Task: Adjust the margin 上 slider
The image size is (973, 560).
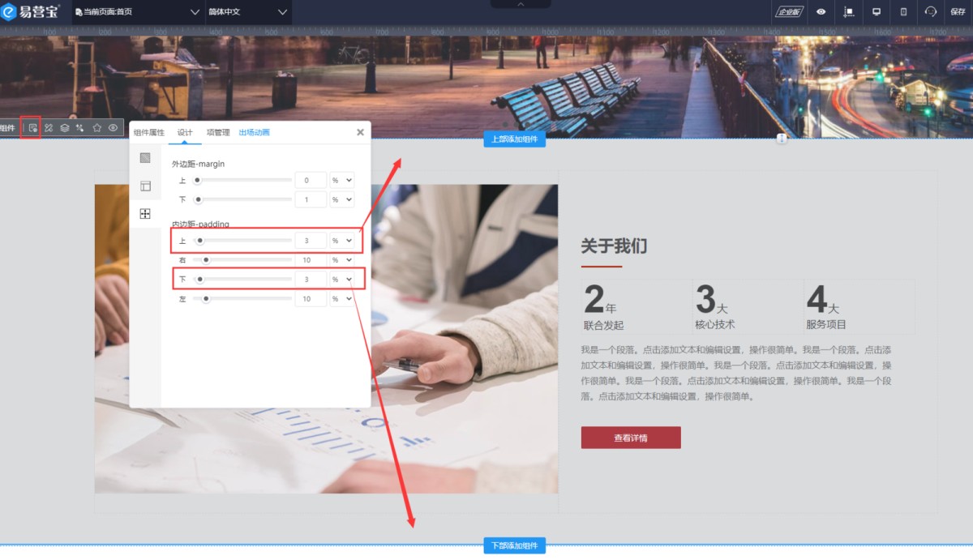Action: (242, 180)
